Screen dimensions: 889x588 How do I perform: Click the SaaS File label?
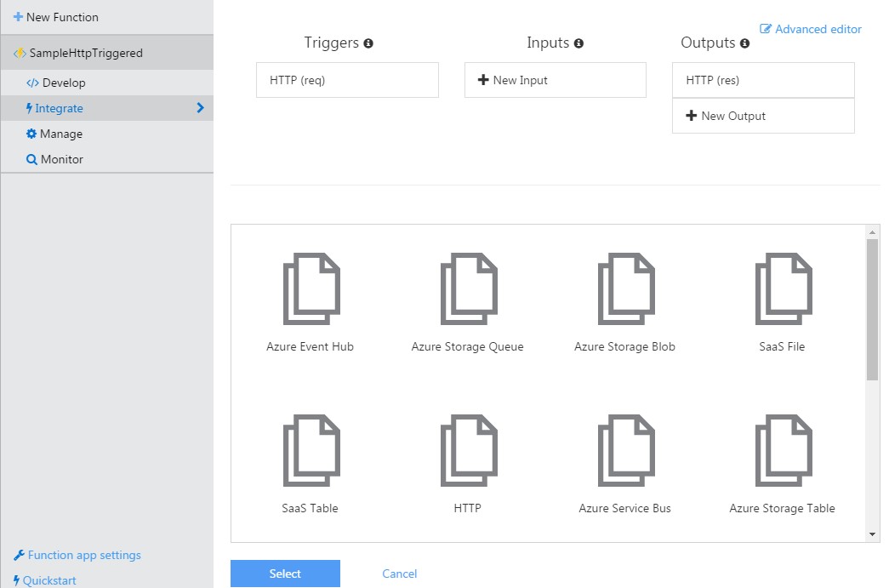pos(782,346)
